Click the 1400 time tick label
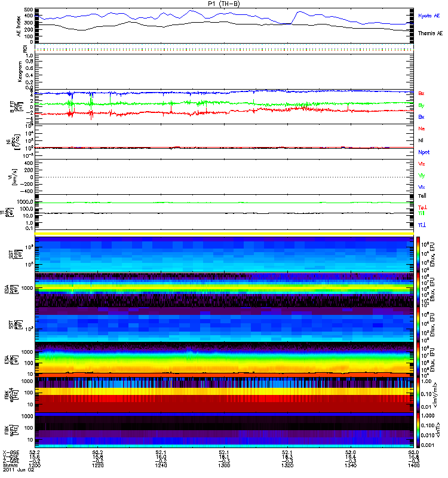This screenshot has width=448, height=478. (x=414, y=465)
